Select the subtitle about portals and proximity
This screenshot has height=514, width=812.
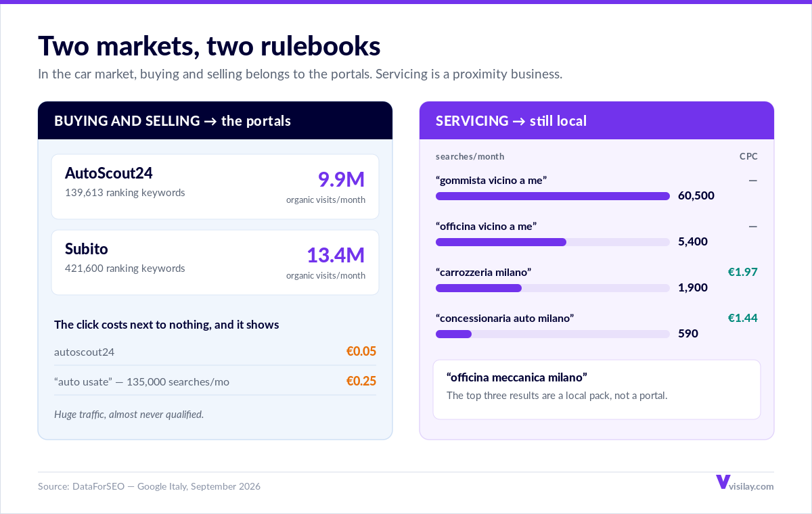tap(300, 74)
